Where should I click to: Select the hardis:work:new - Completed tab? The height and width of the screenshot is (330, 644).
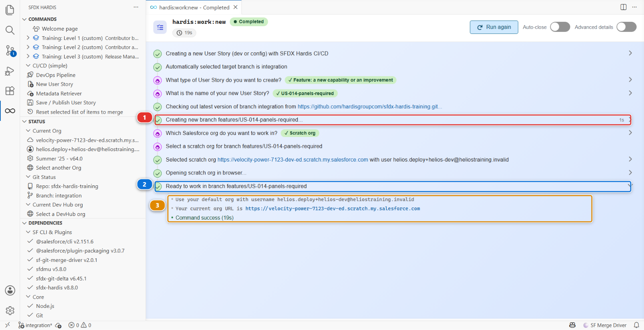pyautogui.click(x=194, y=7)
